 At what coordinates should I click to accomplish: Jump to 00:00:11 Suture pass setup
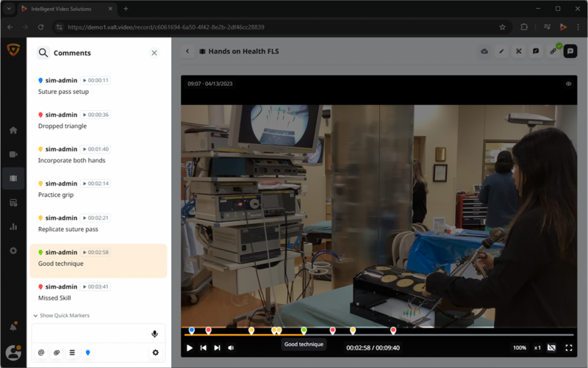tap(96, 80)
